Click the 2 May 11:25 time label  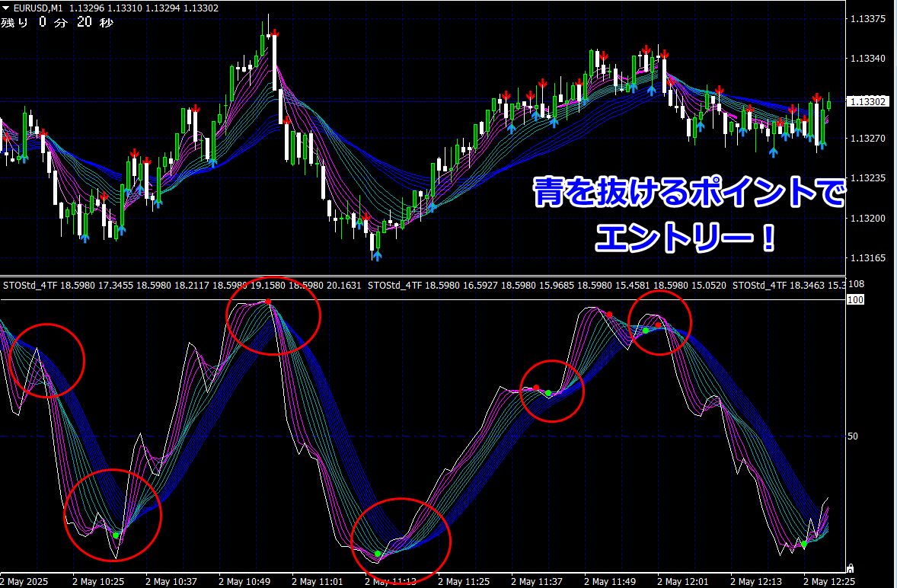[464, 581]
